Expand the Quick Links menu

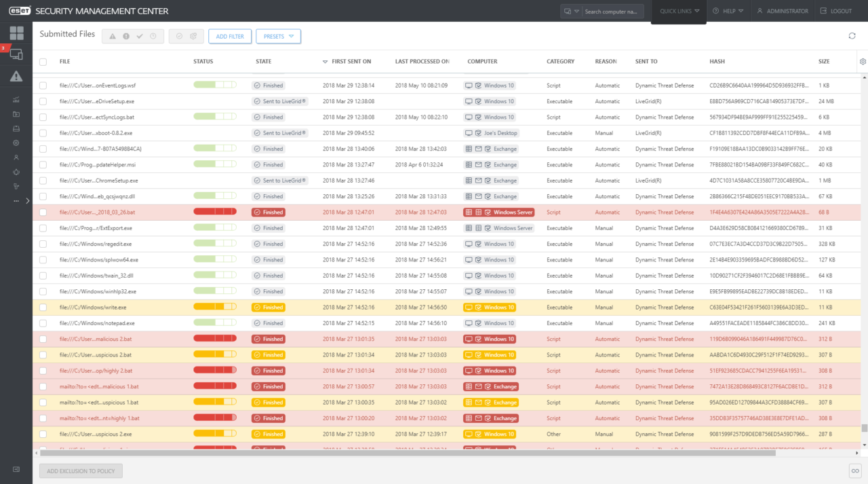click(x=679, y=12)
